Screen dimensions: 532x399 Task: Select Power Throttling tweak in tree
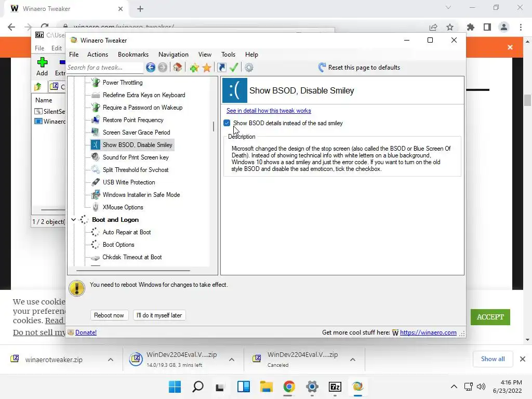click(x=123, y=83)
